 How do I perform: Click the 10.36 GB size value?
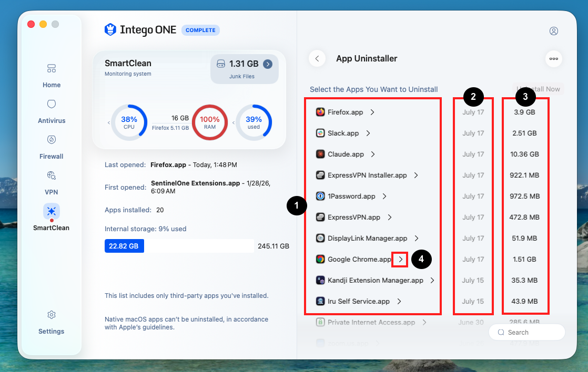click(524, 154)
